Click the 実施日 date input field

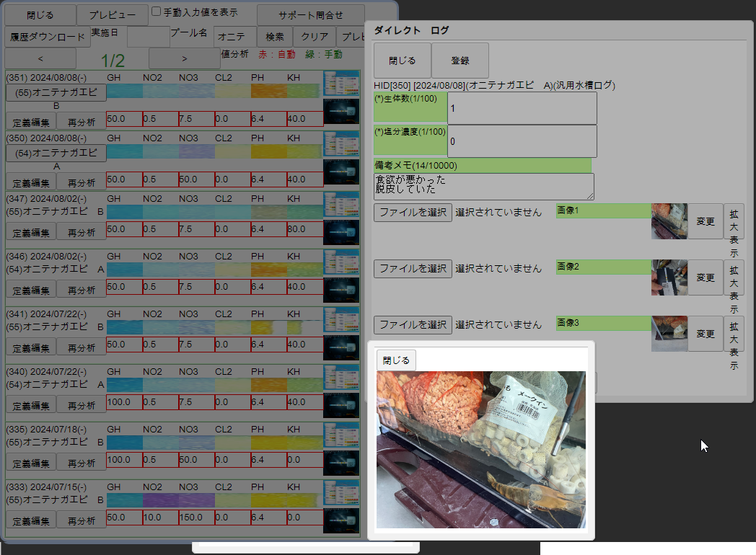(x=147, y=37)
